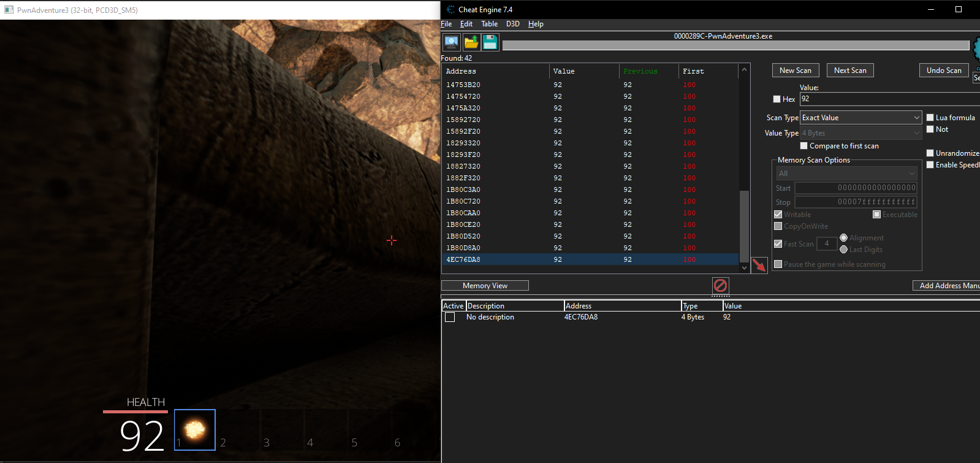This screenshot has height=463, width=980.
Task: Toggle the Fast Scan checkbox
Action: tap(778, 244)
